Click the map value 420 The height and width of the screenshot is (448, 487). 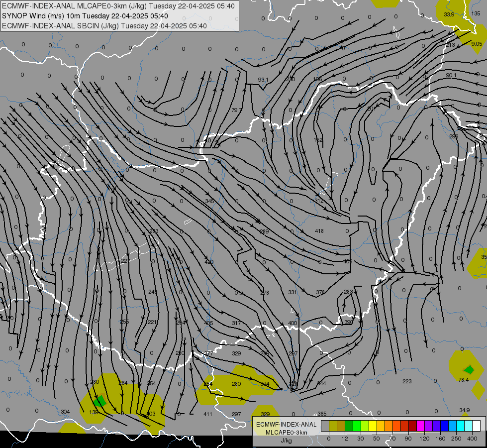[x=209, y=262]
